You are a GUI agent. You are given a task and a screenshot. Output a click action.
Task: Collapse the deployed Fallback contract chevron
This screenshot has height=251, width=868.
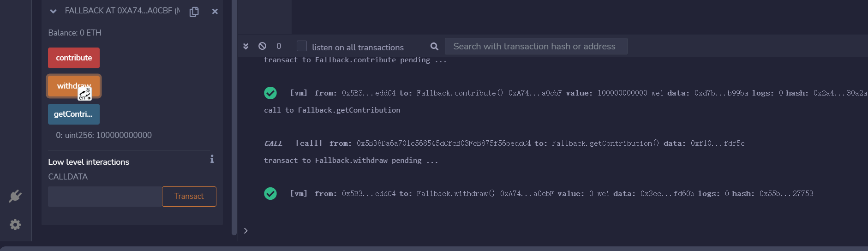[53, 11]
